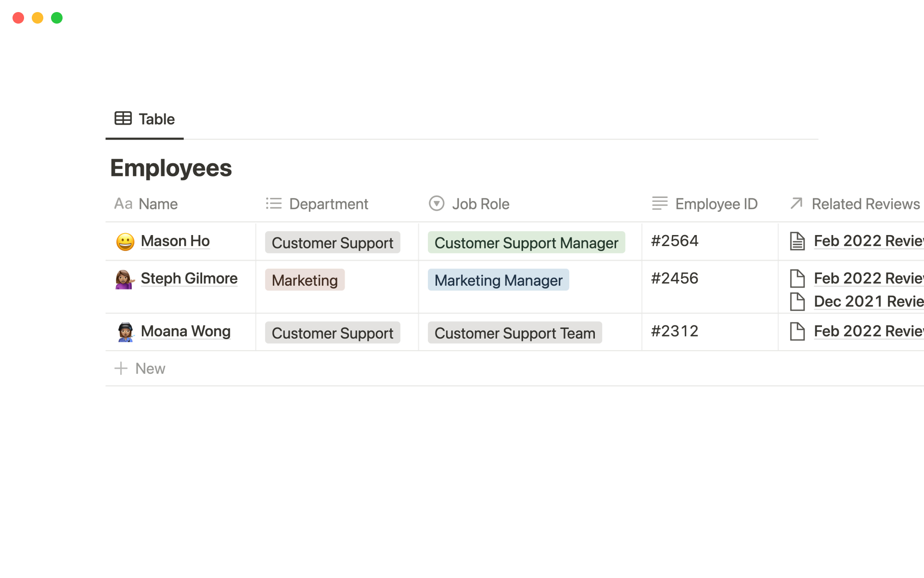Open the Related Reviews column header menu
This screenshot has height=578, width=924.
pyautogui.click(x=865, y=204)
